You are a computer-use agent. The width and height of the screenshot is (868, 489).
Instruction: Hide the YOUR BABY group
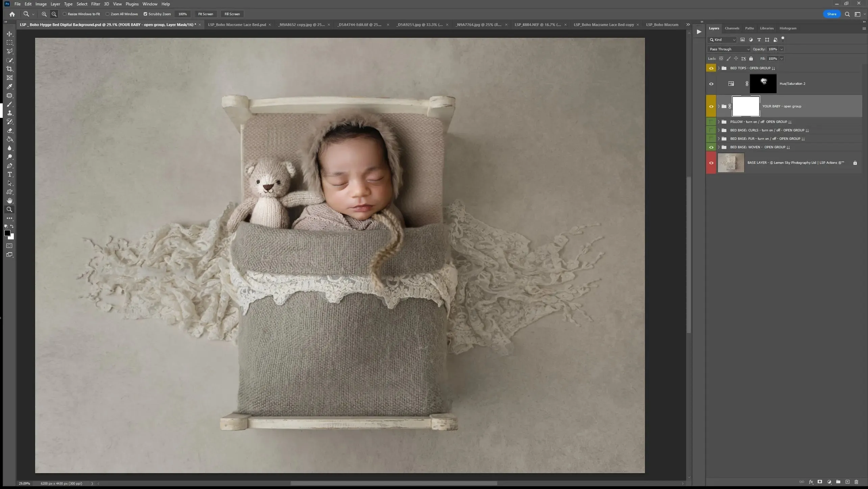711,106
